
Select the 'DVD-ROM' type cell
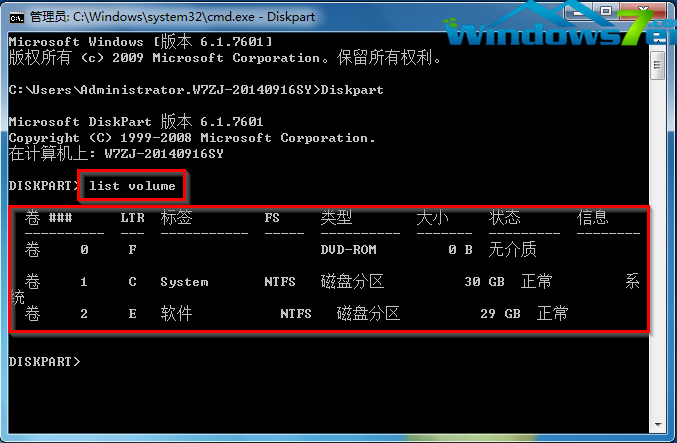tap(348, 250)
